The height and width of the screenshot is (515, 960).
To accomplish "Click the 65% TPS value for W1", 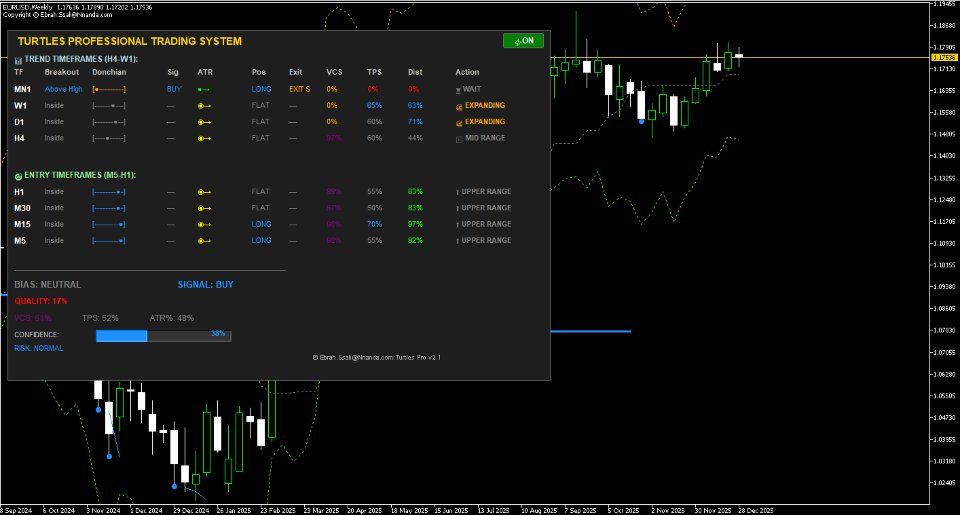I will (x=374, y=106).
